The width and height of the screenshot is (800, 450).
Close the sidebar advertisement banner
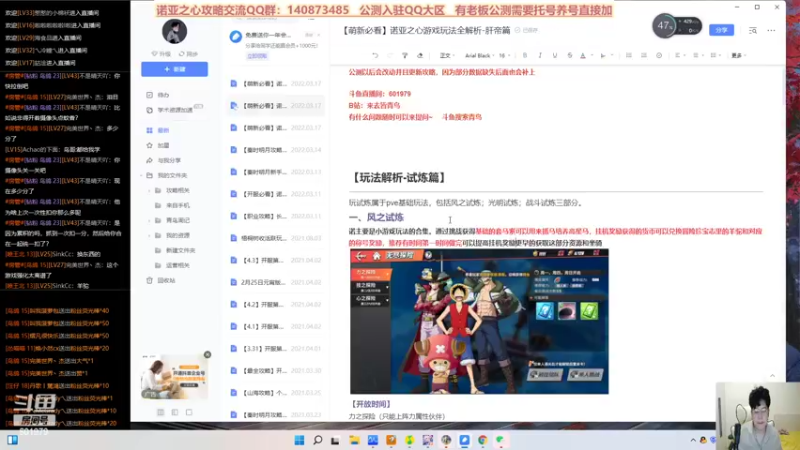(x=207, y=355)
